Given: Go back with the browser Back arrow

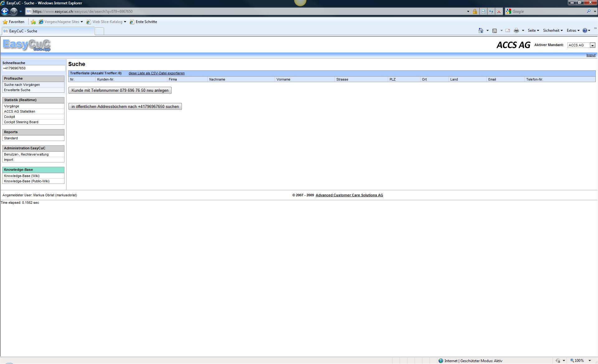Looking at the screenshot, I should (5, 12).
